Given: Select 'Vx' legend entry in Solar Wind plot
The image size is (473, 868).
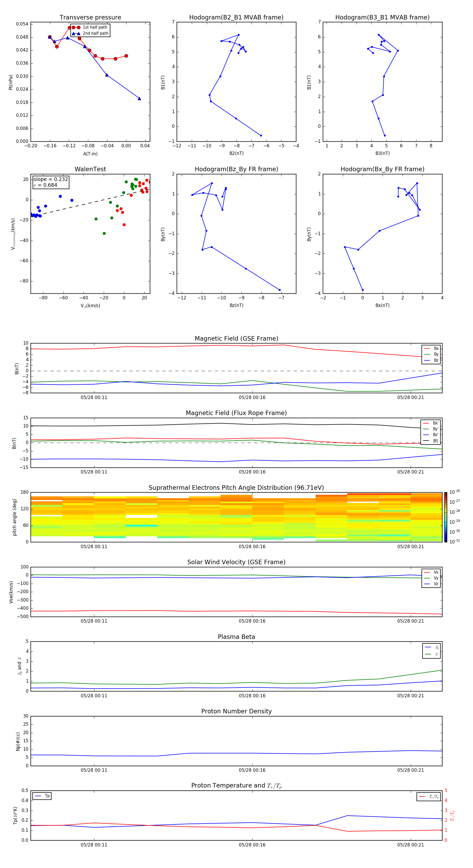Looking at the screenshot, I should (431, 572).
